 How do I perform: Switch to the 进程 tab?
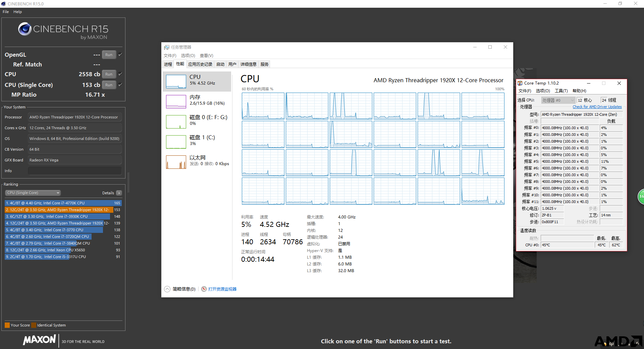point(168,64)
